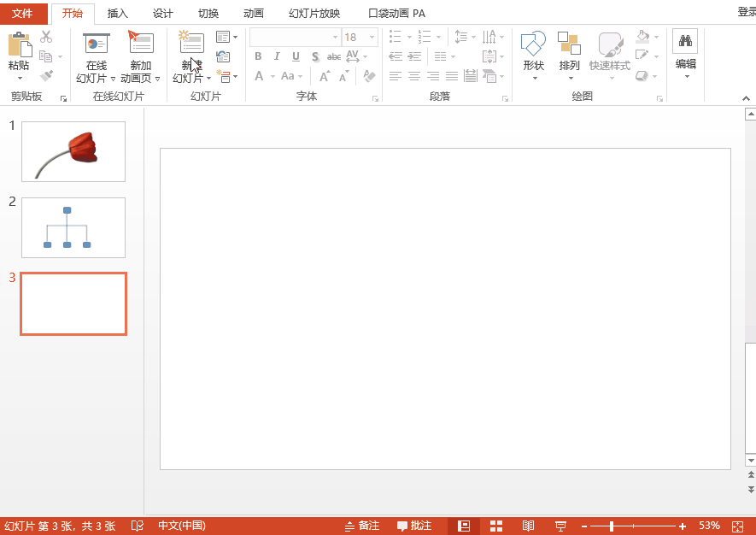This screenshot has height=535, width=756.
Task: Toggle italic formatting
Action: pyautogui.click(x=277, y=56)
